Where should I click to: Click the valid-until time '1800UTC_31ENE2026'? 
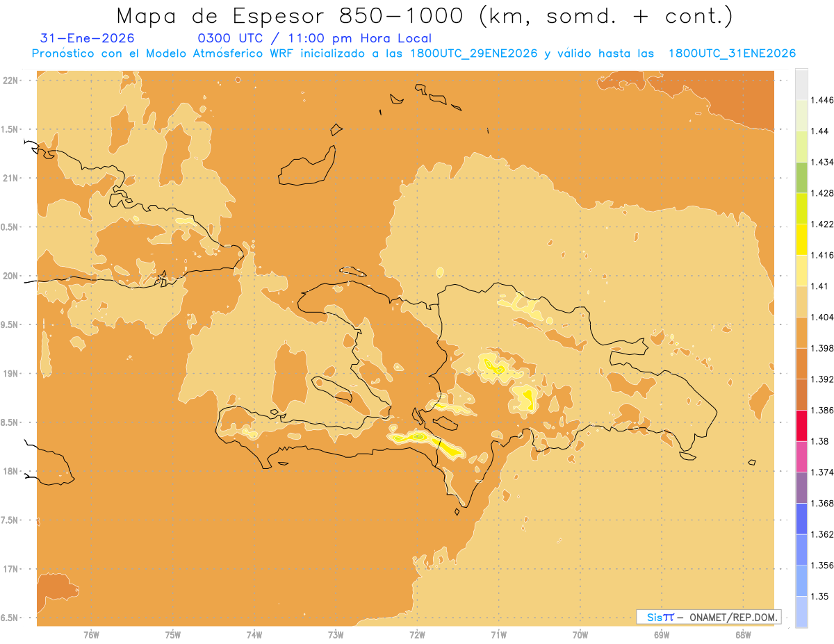732,53
